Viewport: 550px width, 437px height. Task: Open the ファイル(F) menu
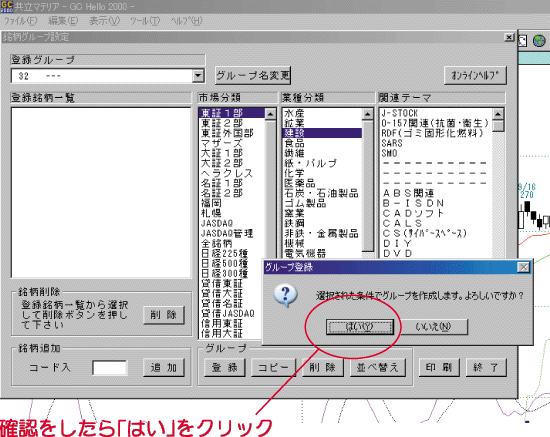(20, 21)
